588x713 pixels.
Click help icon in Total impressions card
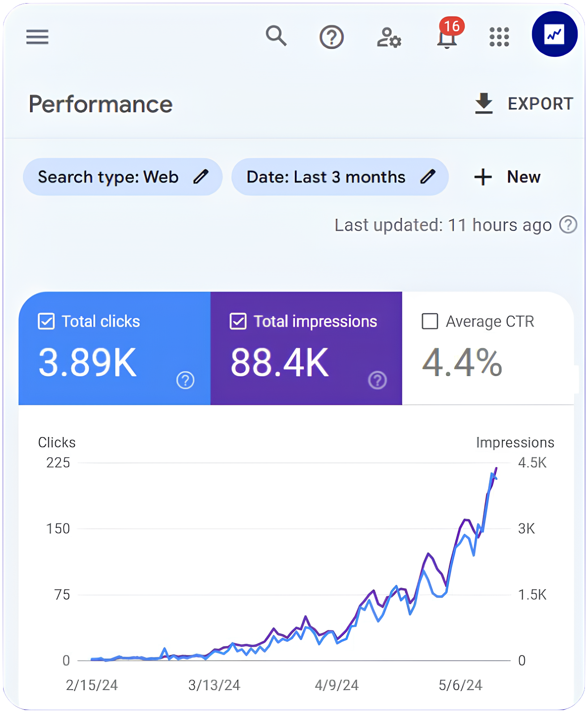click(x=377, y=380)
